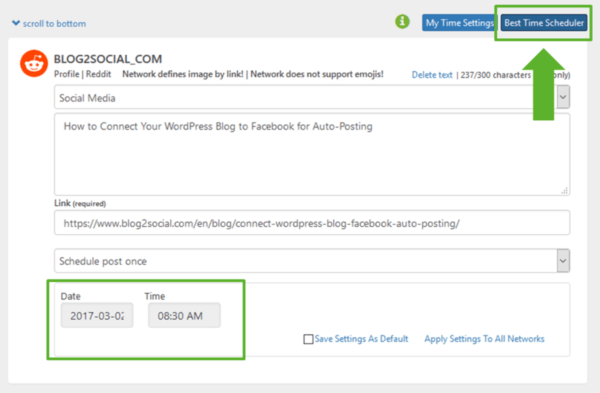Click the Profile | Reddit label
Screen dimensions: 600x393
[x=82, y=74]
